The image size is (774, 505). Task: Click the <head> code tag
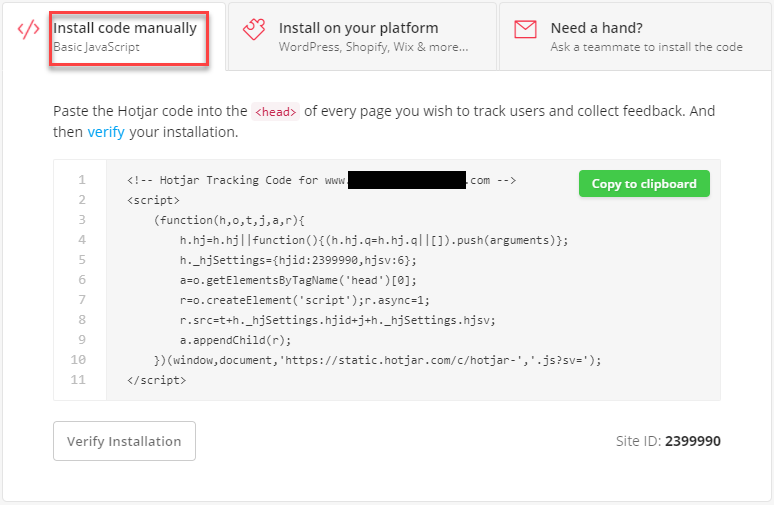[275, 112]
